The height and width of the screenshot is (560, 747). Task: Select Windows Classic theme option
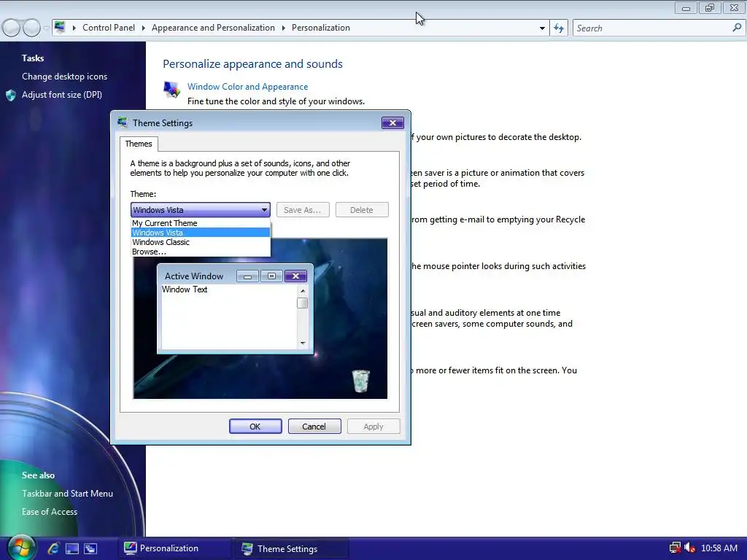(201, 242)
